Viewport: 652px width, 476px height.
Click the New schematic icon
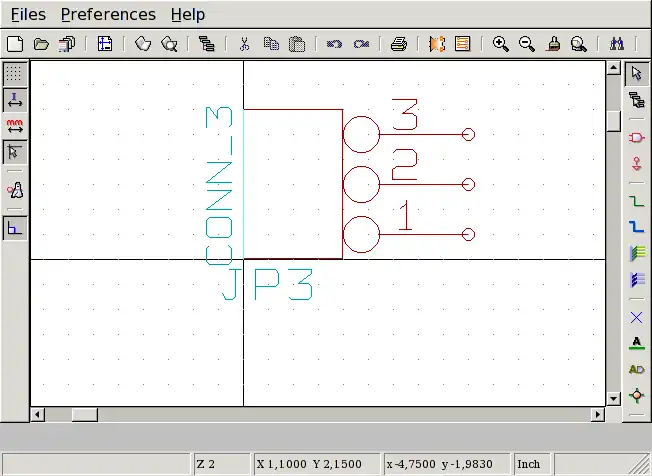(x=15, y=44)
